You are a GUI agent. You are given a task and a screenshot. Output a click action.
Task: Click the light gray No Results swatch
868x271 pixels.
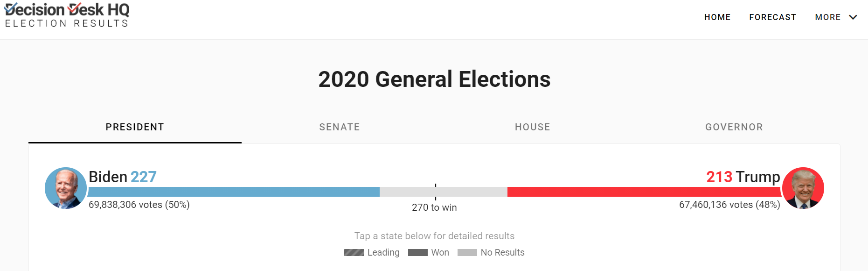pos(467,253)
